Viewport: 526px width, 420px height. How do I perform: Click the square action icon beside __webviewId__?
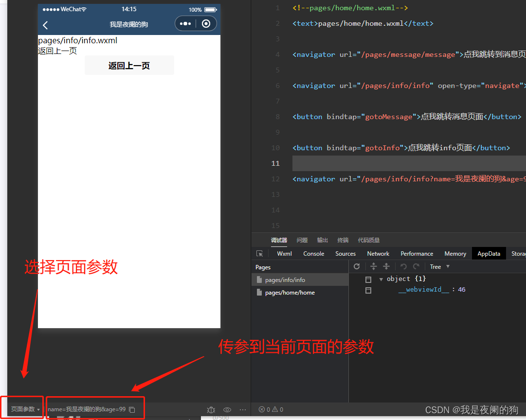pos(368,290)
